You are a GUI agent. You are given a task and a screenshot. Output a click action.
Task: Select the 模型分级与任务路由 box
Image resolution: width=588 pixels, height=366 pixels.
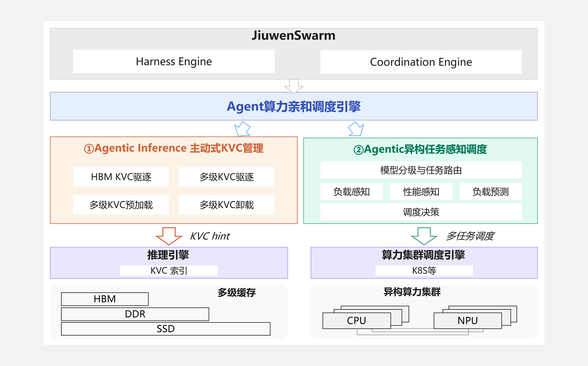[421, 170]
